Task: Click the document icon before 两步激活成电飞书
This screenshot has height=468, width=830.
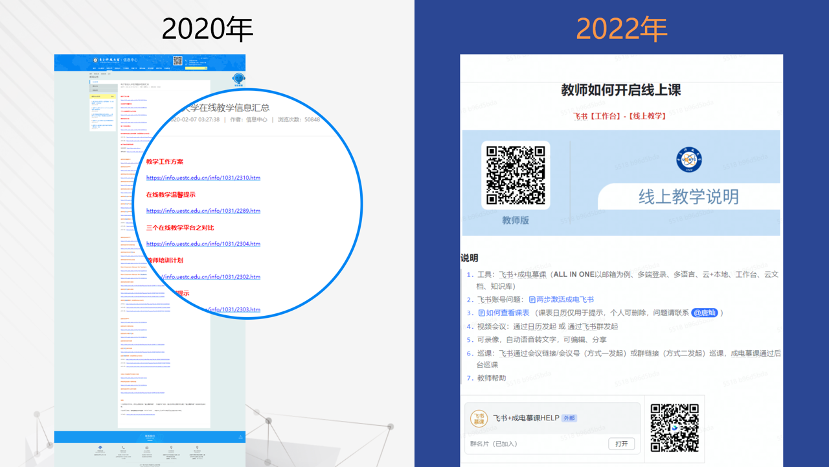Action: click(532, 299)
